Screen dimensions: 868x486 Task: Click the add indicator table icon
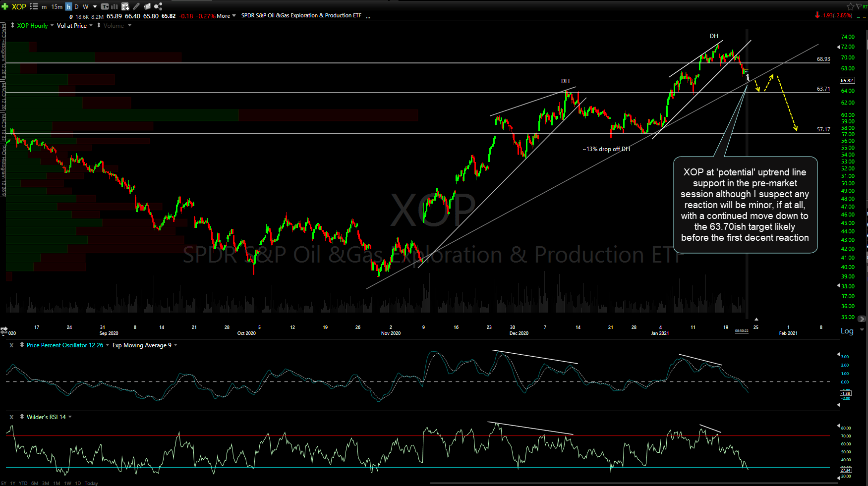125,6
